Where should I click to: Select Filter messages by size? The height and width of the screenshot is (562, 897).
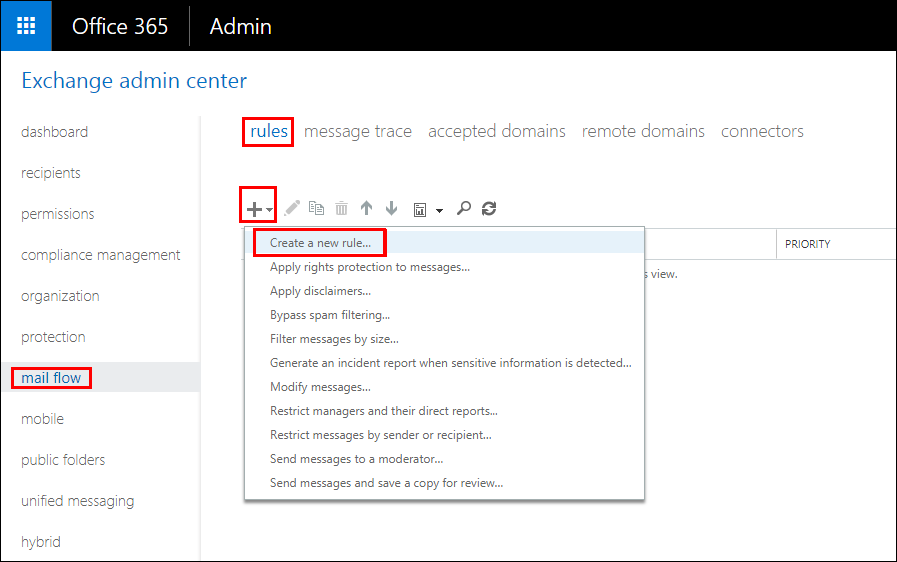(x=444, y=339)
